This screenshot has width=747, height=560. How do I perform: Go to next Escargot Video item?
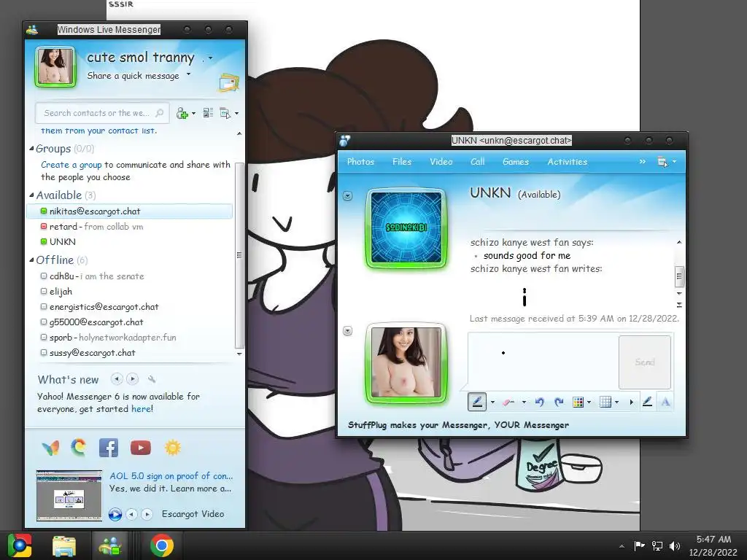click(147, 514)
